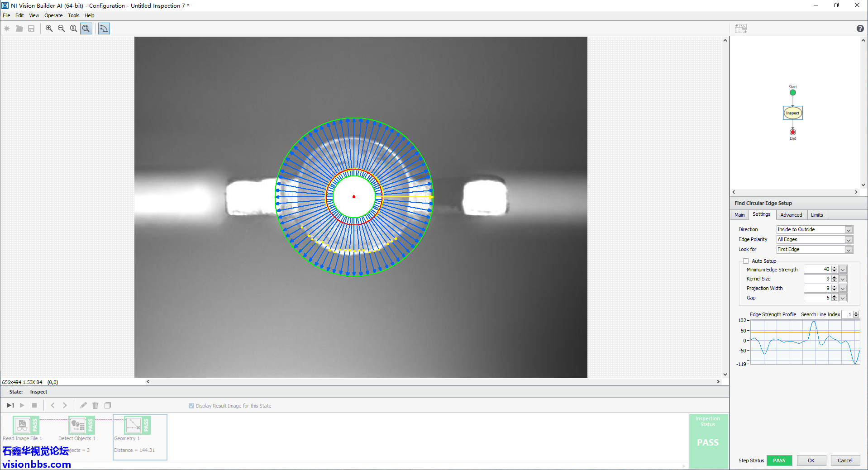Viewport: 868px width, 470px height.
Task: Switch to the Advanced tab
Action: (791, 215)
